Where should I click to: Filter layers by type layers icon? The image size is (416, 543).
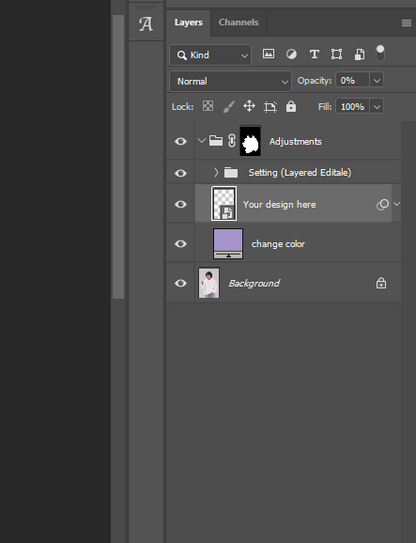(x=314, y=54)
